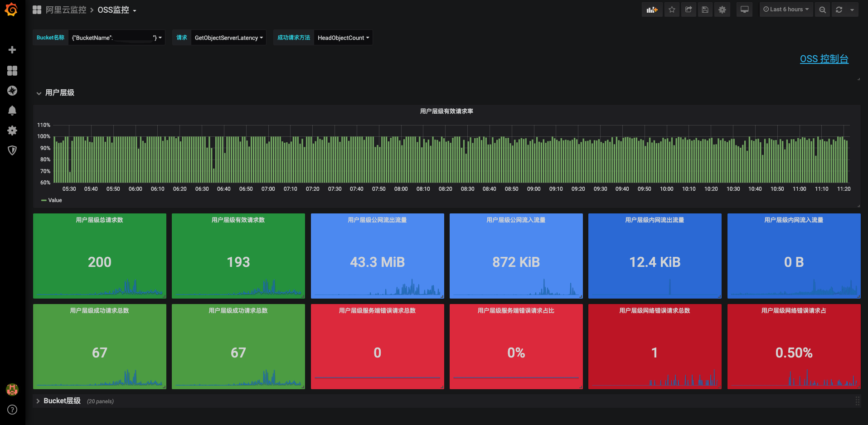Click the 用户层级公网流入流量 panel title

tap(516, 220)
